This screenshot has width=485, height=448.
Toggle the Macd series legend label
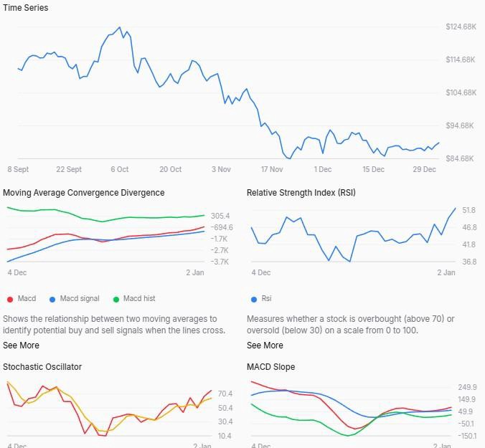point(27,299)
